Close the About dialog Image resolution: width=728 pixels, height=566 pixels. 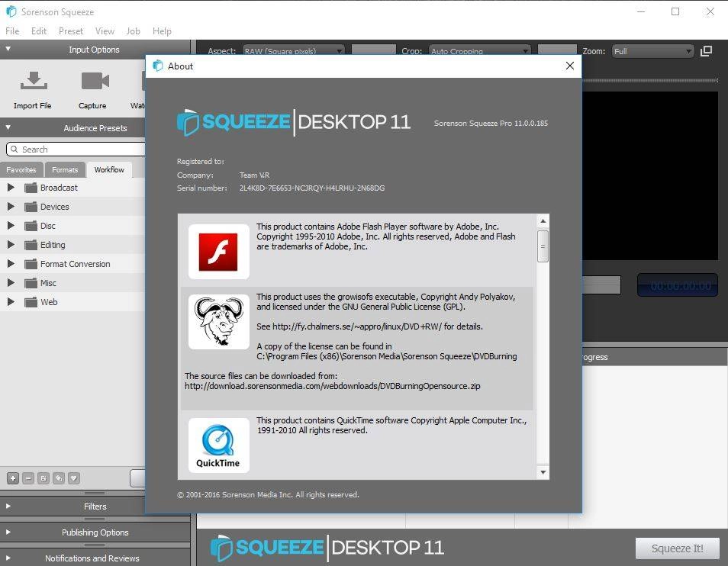point(570,66)
